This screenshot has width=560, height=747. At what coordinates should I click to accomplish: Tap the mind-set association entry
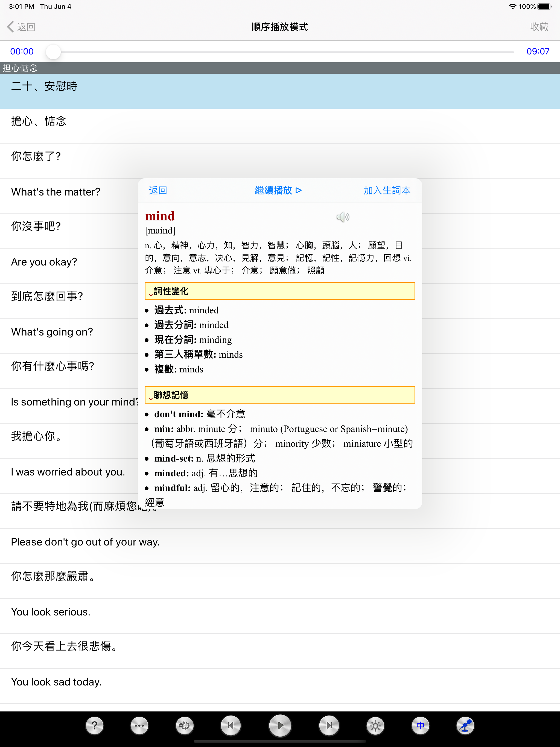coord(205,458)
